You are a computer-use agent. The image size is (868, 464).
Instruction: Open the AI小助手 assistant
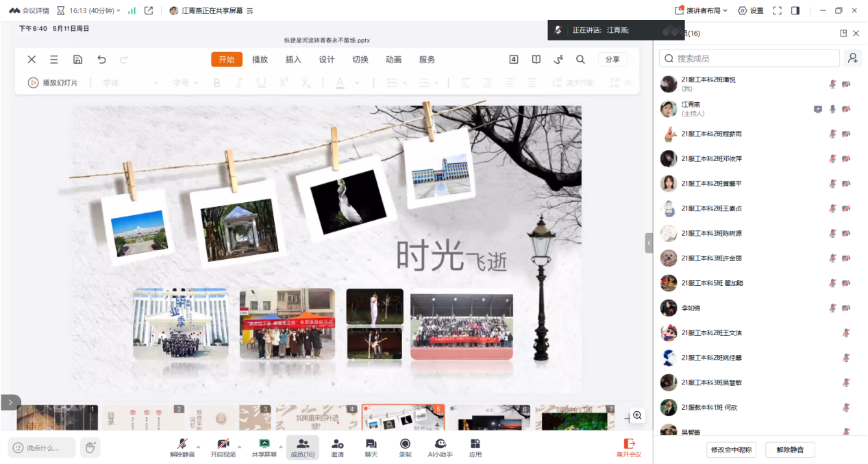440,447
